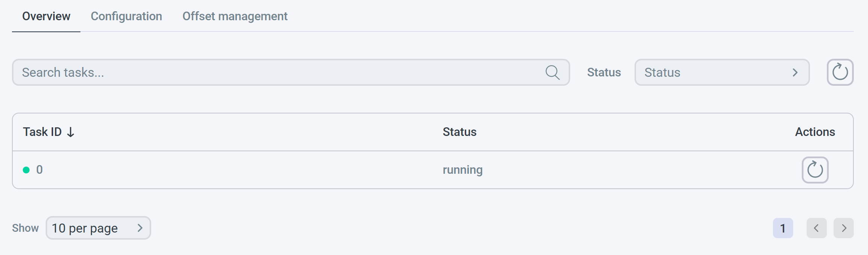Click the search magnifier icon
The height and width of the screenshot is (255, 868).
coord(552,72)
